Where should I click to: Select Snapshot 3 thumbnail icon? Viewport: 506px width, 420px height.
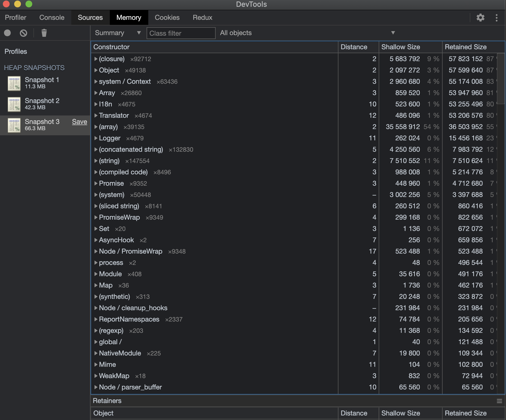tap(14, 125)
